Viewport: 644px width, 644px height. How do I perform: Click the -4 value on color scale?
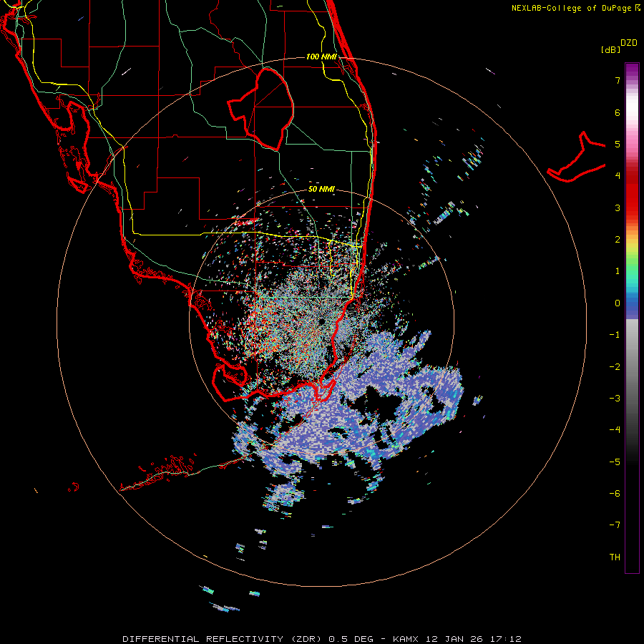pyautogui.click(x=615, y=430)
